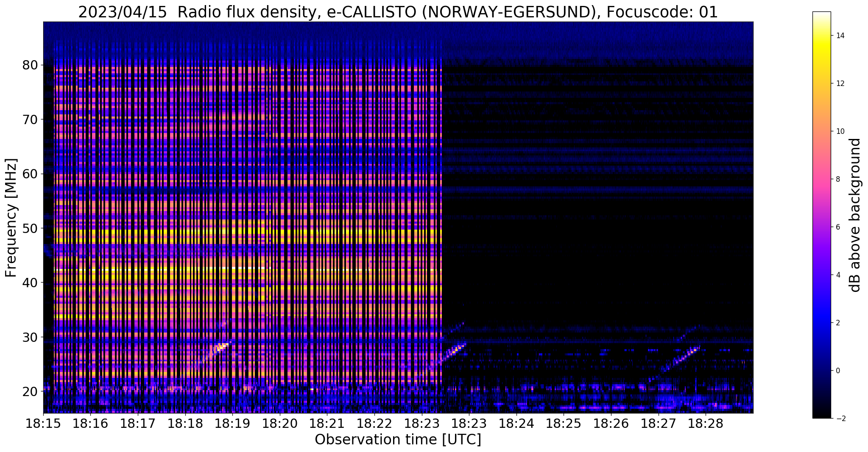Click the 60 MHz frequency tick label
The image size is (868, 452).
(30, 174)
